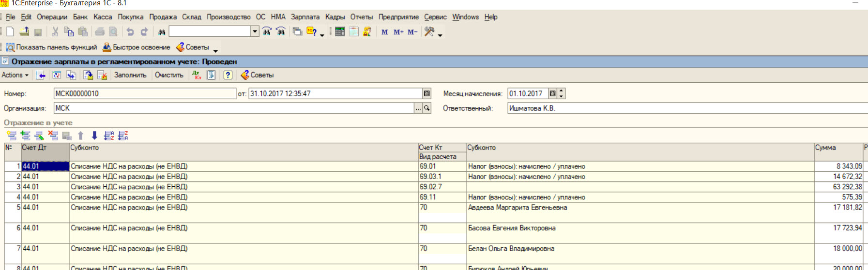Select row with Басова Евгения Викторовна
This screenshot has height=270, width=868.
click(512, 228)
